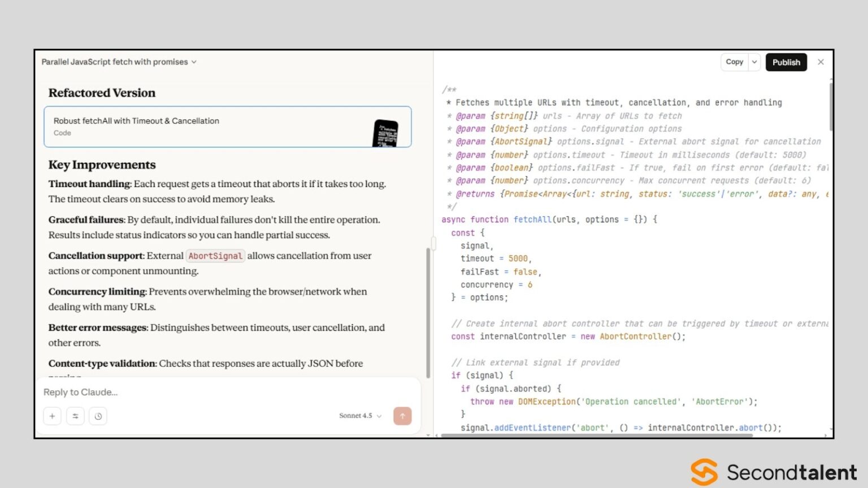Click the chat panel vertical scrollbar
The width and height of the screenshot is (868, 488).
[x=428, y=313]
